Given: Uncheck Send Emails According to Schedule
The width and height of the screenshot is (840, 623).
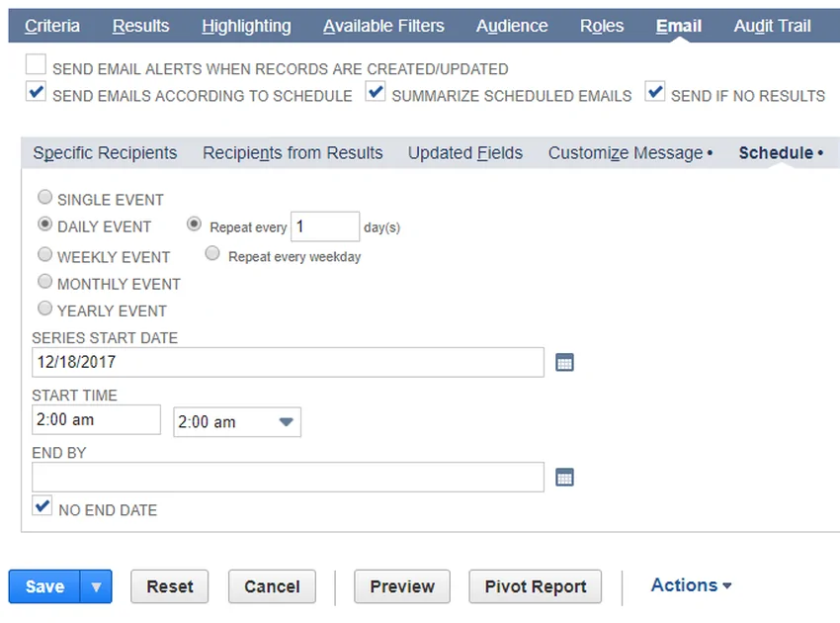Looking at the screenshot, I should (x=37, y=93).
